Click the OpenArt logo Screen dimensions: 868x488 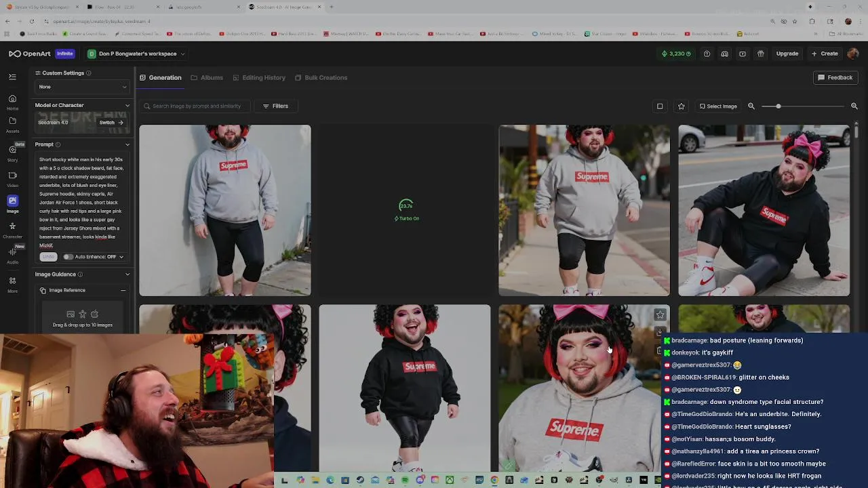point(29,54)
